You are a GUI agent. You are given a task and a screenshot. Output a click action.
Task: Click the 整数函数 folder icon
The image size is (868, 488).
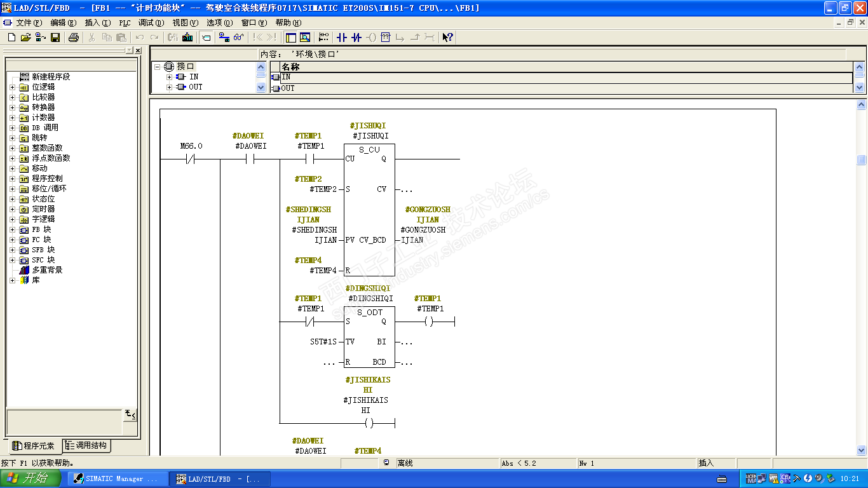[24, 148]
